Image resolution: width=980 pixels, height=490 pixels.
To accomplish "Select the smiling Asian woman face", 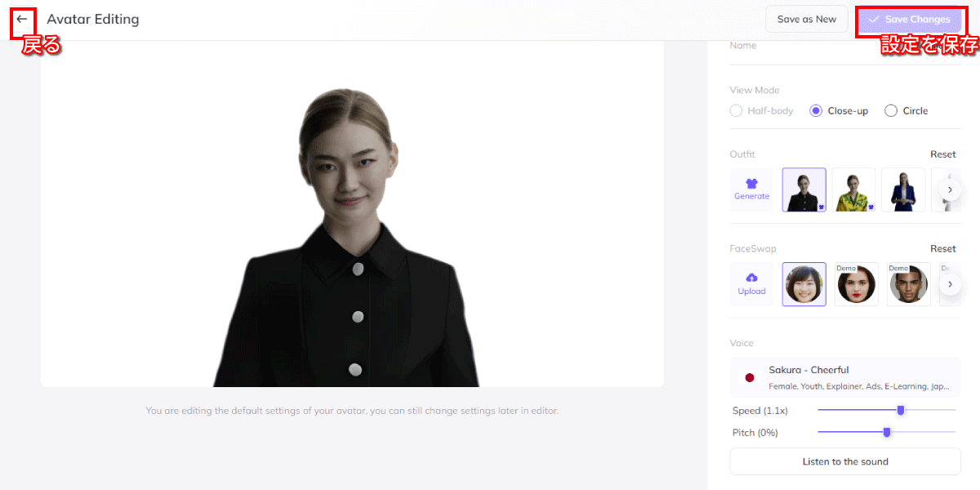I will coord(804,284).
